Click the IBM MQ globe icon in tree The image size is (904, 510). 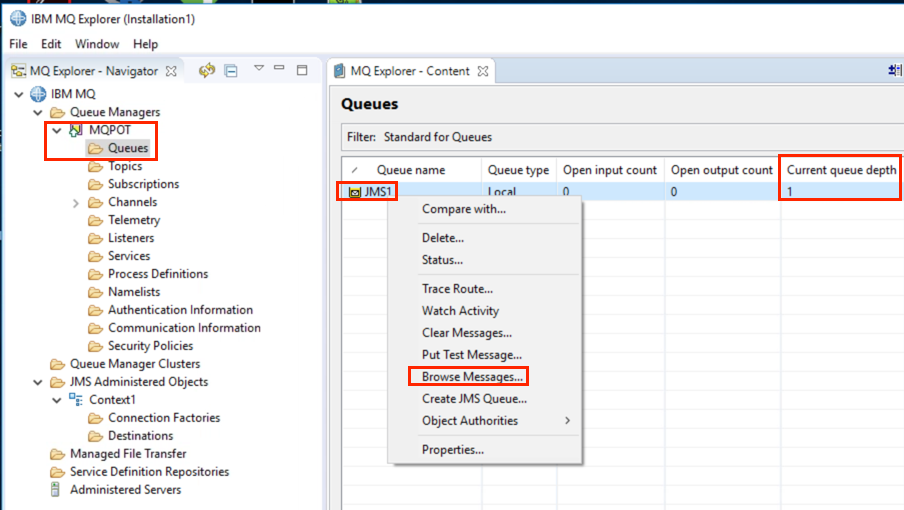(x=38, y=93)
